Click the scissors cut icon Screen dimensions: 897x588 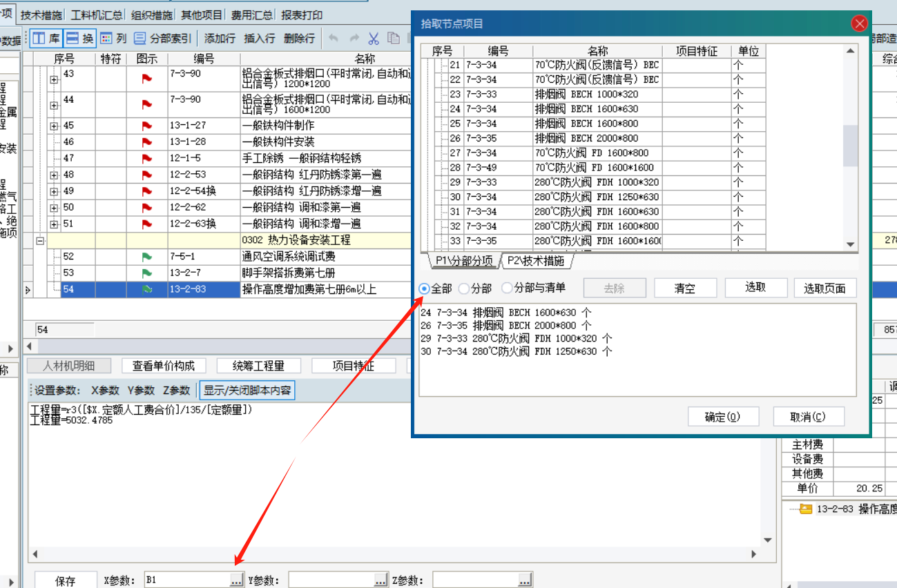click(x=374, y=39)
